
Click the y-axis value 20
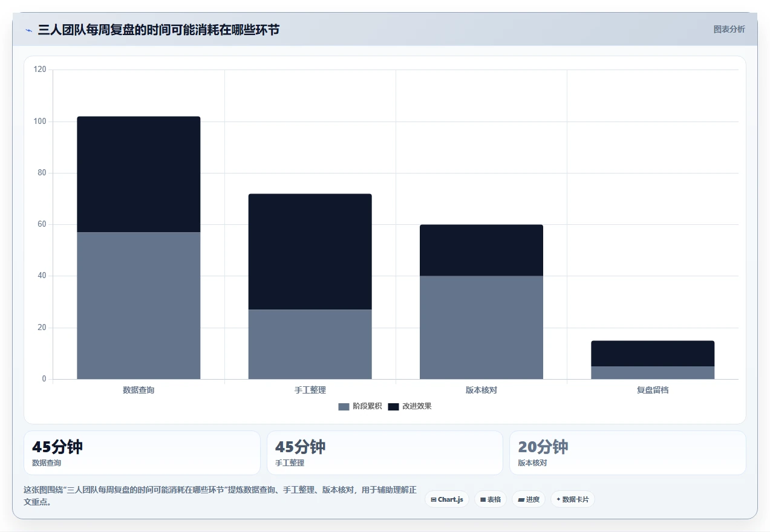[42, 328]
